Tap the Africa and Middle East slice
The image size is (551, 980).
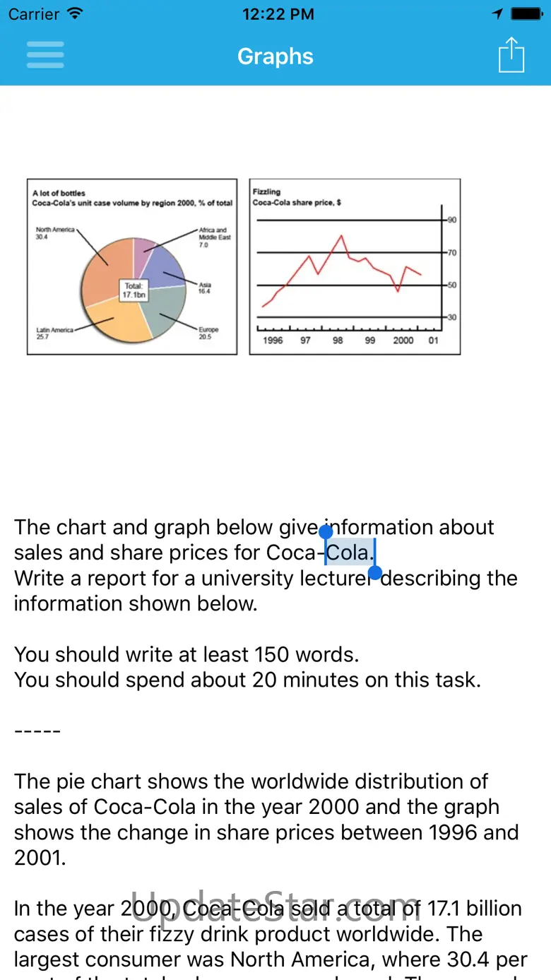coord(143,252)
